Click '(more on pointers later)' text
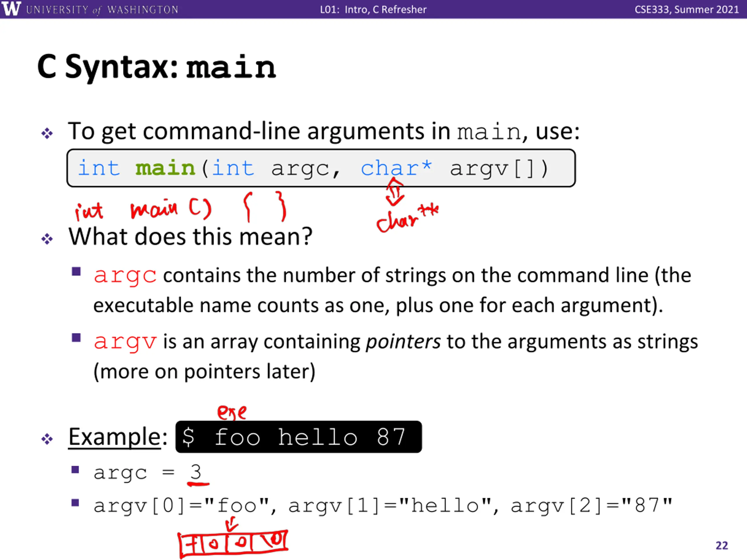The image size is (747, 560). pyautogui.click(x=204, y=372)
